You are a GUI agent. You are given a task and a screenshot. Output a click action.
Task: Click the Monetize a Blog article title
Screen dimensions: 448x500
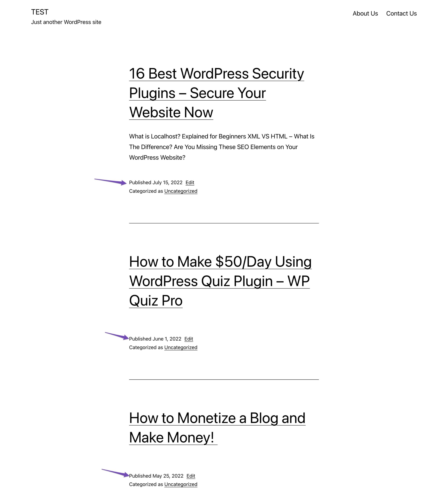click(x=218, y=427)
